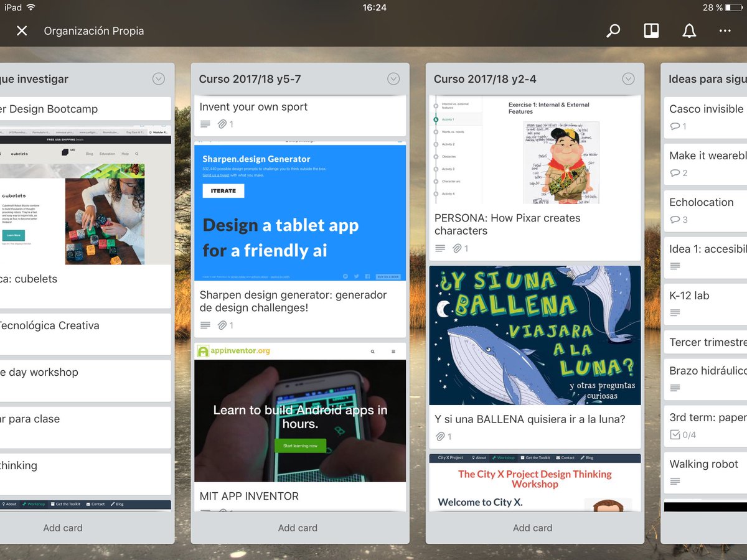Open the Echolocation card
The image size is (747, 560).
pos(705,210)
